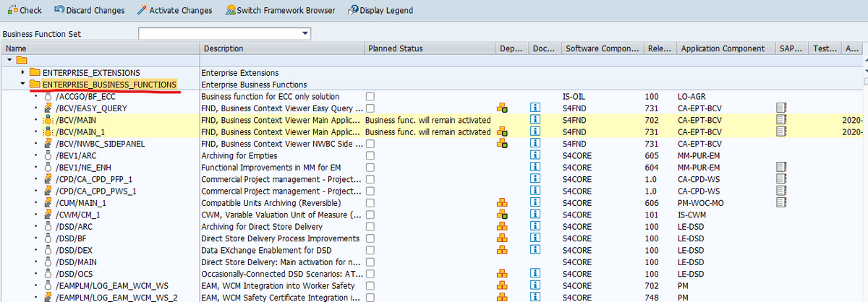The height and width of the screenshot is (302, 868).
Task: Open release notes for /BEV1/NE_ENH
Action: click(x=781, y=168)
